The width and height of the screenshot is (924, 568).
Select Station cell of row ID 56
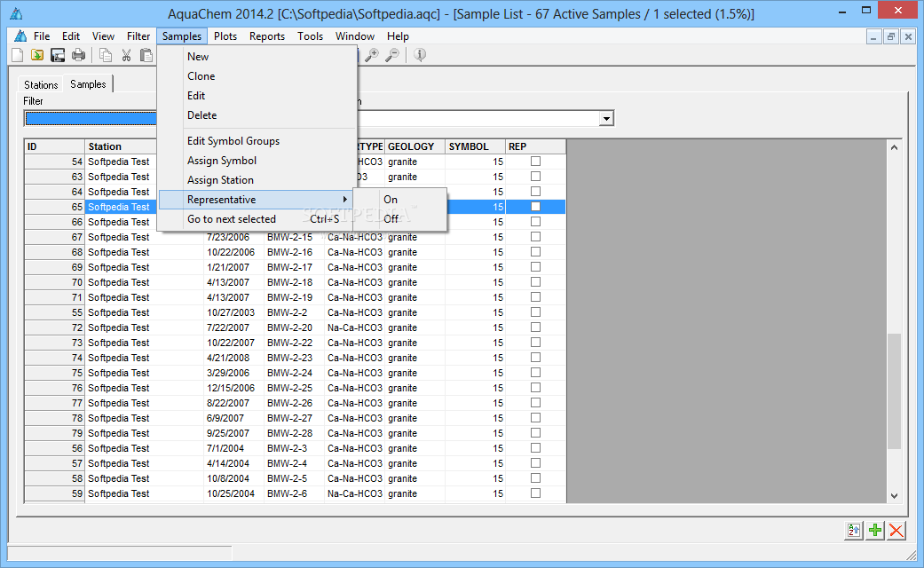click(145, 448)
